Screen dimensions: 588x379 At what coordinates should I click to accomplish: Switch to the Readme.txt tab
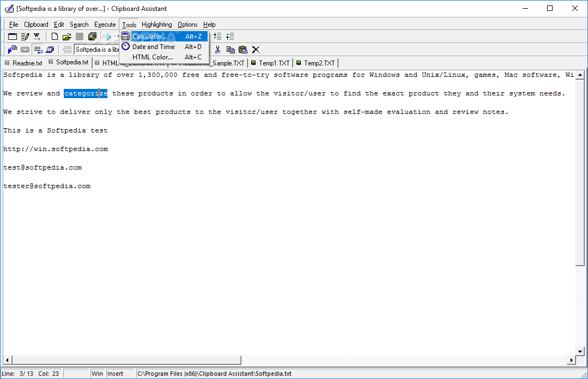[x=23, y=63]
